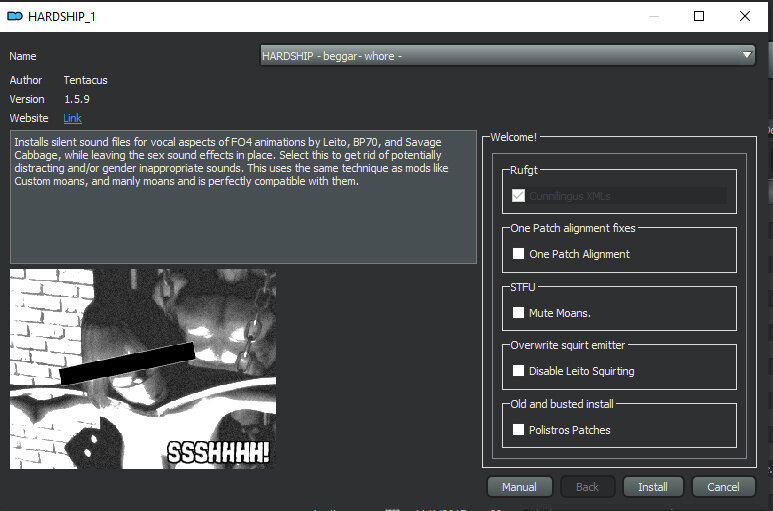Click the Cancel button
Viewport: 773px width, 511px height.
pyautogui.click(x=723, y=487)
